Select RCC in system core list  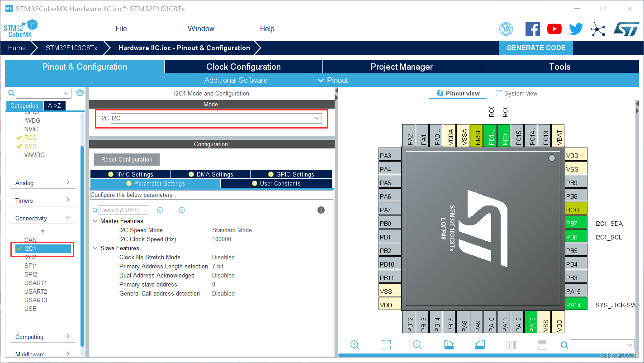tap(30, 138)
